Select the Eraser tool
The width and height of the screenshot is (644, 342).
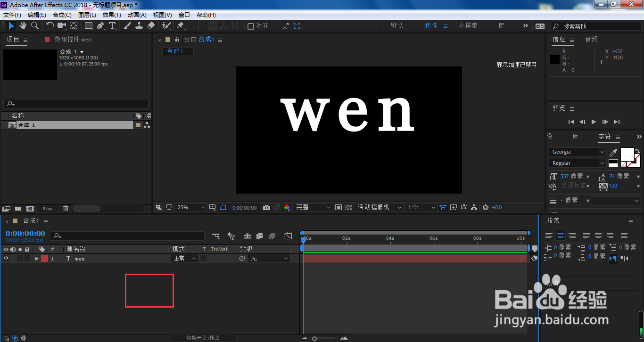coord(151,26)
